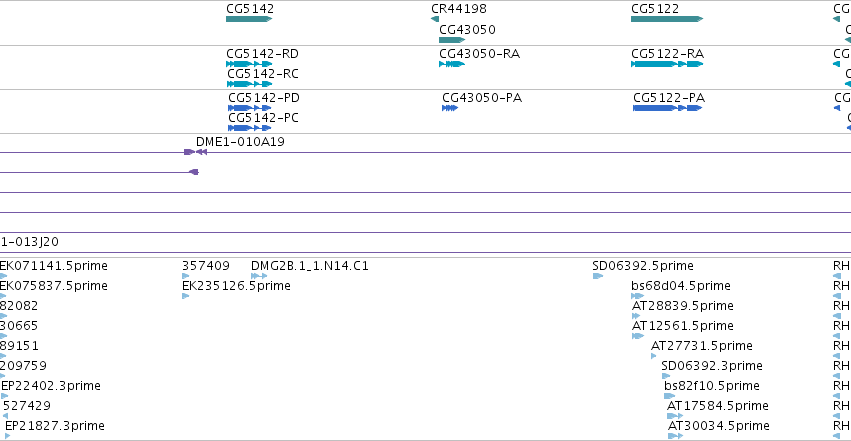851x441 pixels.
Task: Select the CG5142-RD transcript glyph
Action: point(249,64)
